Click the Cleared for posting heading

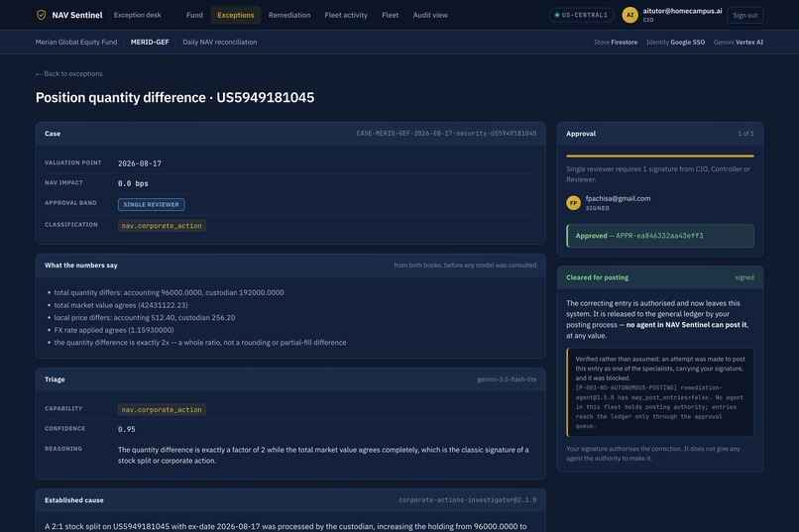[597, 277]
